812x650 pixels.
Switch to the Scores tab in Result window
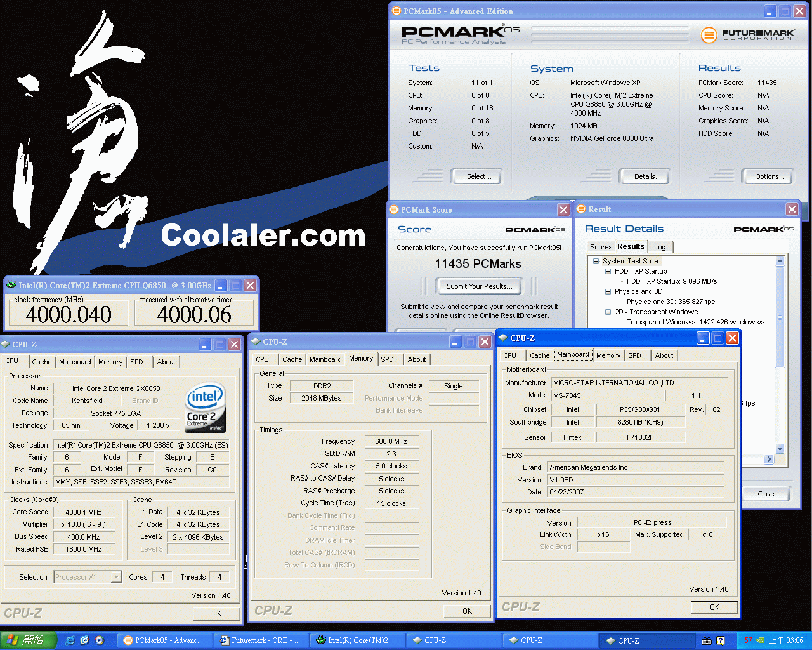click(601, 247)
